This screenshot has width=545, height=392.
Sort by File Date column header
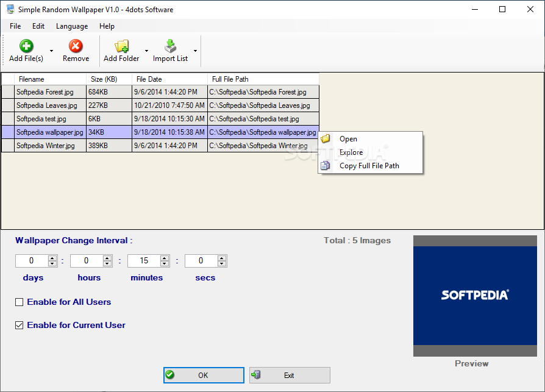tap(169, 79)
